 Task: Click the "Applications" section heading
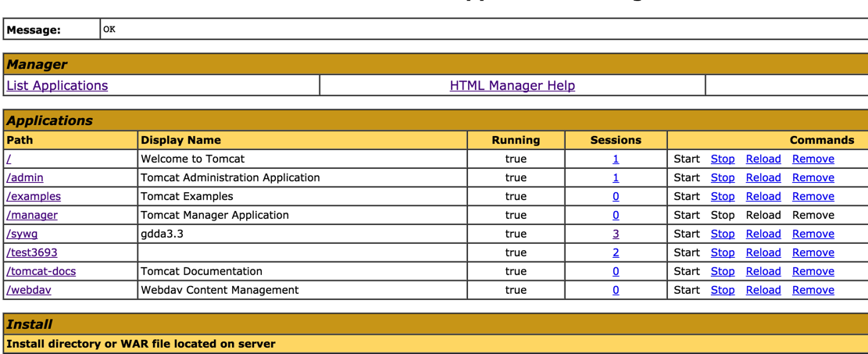tap(50, 120)
